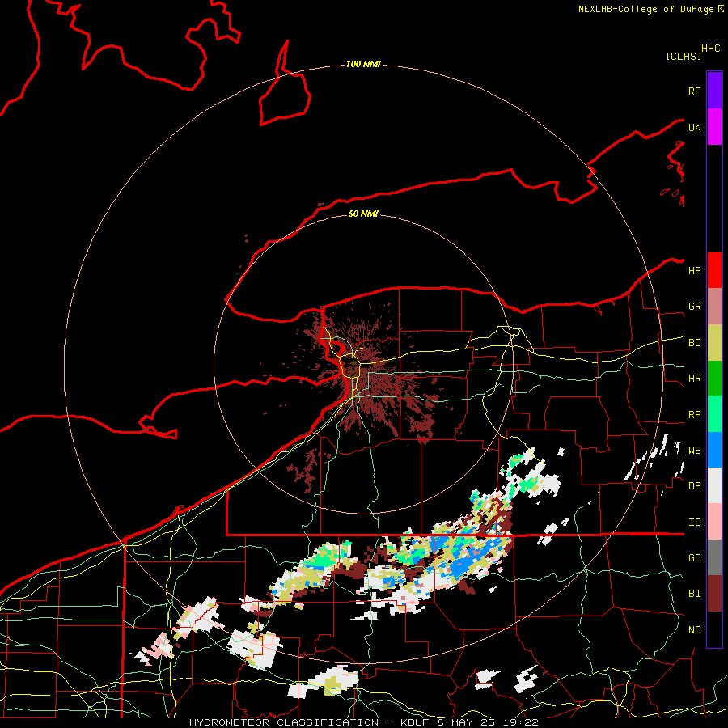The height and width of the screenshot is (728, 728).
Task: Click the HR legend label
Action: [694, 379]
